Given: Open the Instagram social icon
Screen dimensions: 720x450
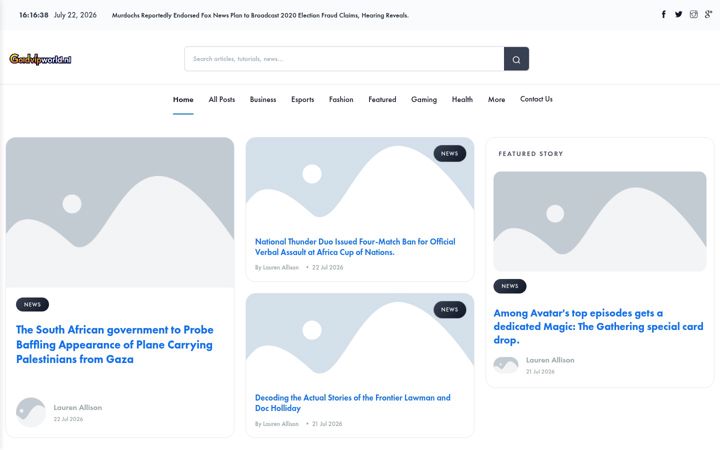Looking at the screenshot, I should click(x=693, y=14).
